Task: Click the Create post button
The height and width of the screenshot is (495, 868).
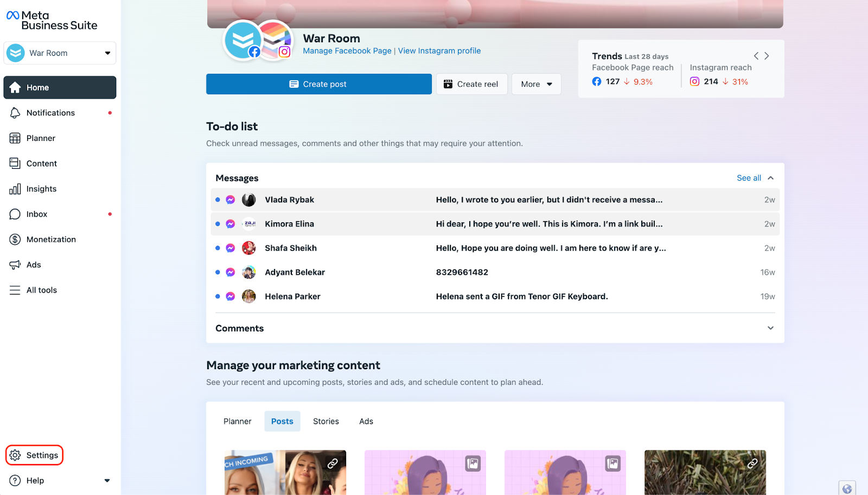Action: 318,84
